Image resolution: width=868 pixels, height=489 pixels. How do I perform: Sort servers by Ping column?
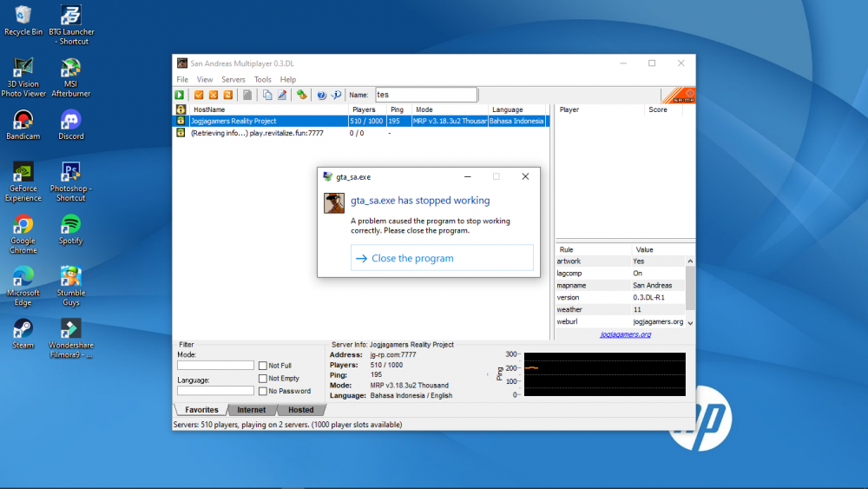(x=398, y=109)
